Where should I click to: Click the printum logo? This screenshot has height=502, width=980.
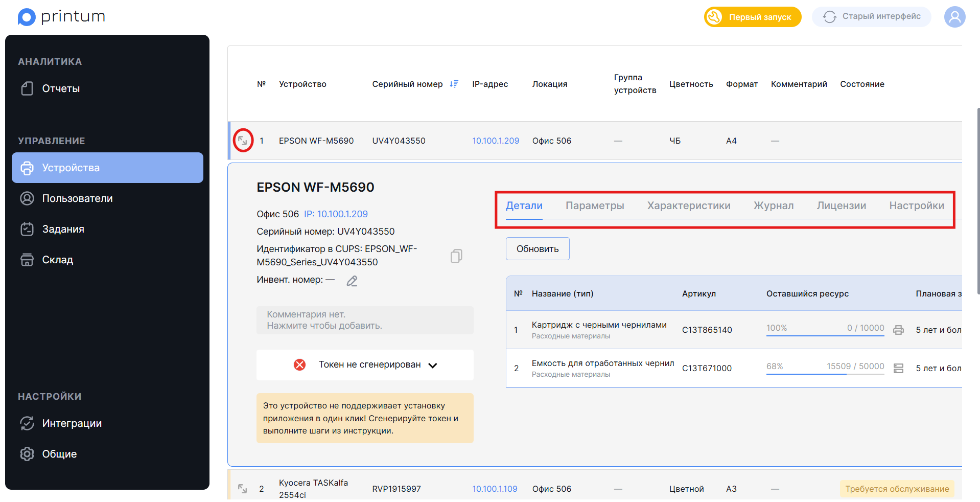point(62,17)
